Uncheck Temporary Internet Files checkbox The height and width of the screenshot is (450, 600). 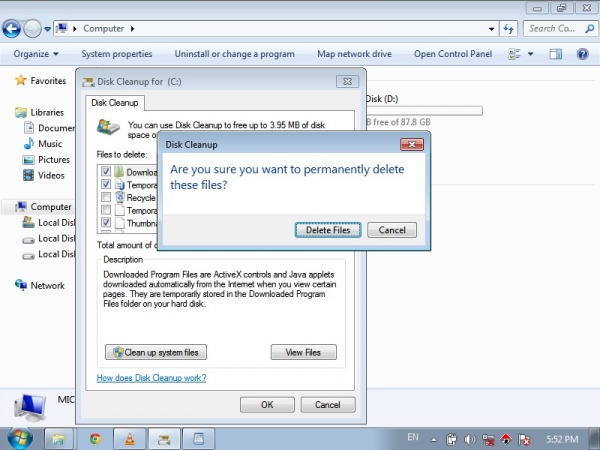[106, 184]
